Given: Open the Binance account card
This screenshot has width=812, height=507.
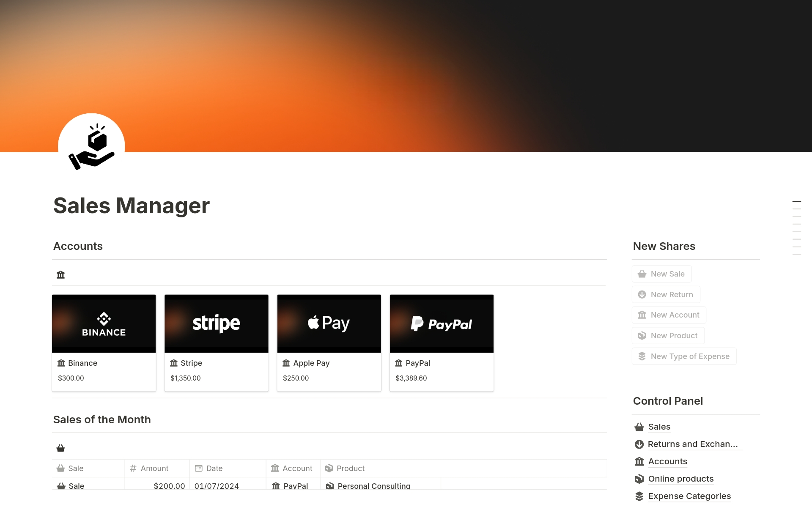Looking at the screenshot, I should 104,343.
